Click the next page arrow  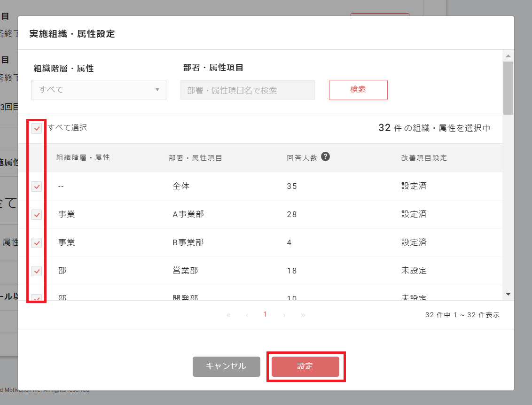pos(284,315)
